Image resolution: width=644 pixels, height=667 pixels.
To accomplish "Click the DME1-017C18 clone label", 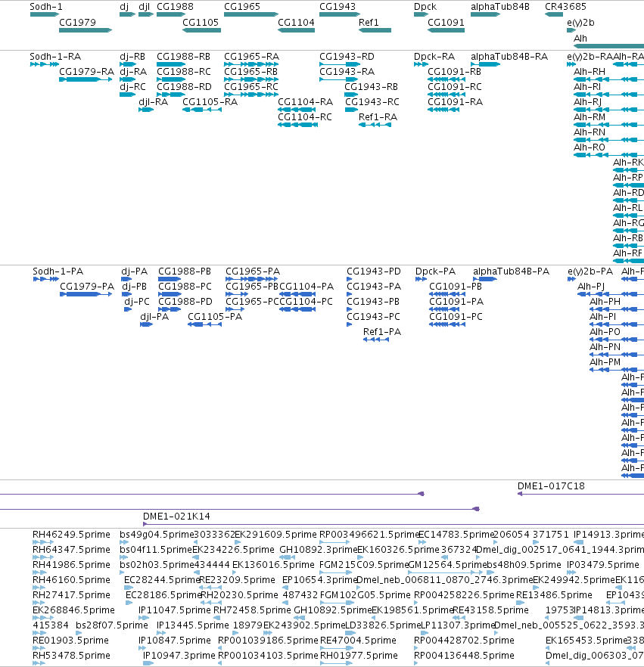I will tap(551, 486).
